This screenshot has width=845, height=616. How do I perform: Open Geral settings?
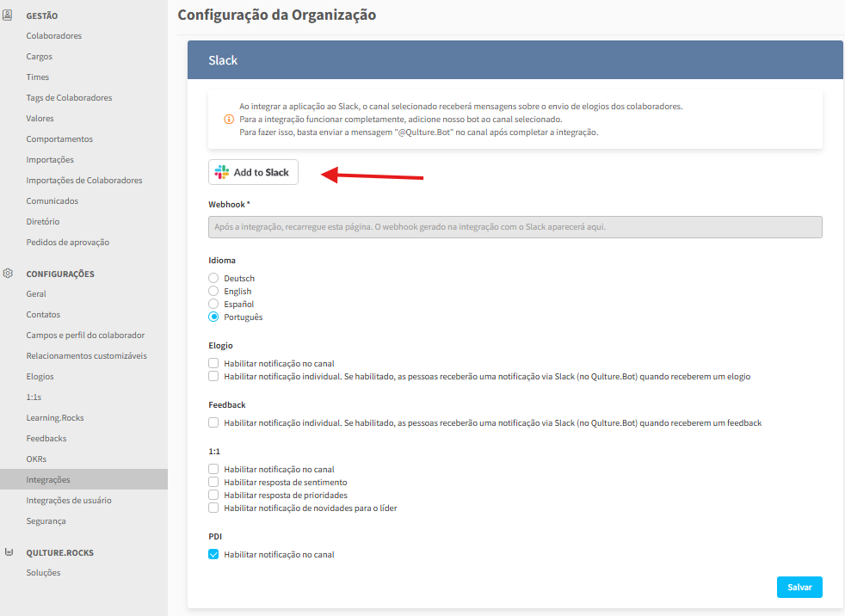(x=36, y=293)
